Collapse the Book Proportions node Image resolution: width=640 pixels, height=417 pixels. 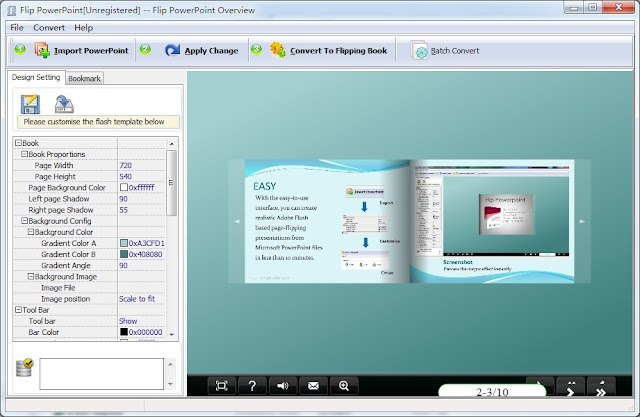(24, 154)
